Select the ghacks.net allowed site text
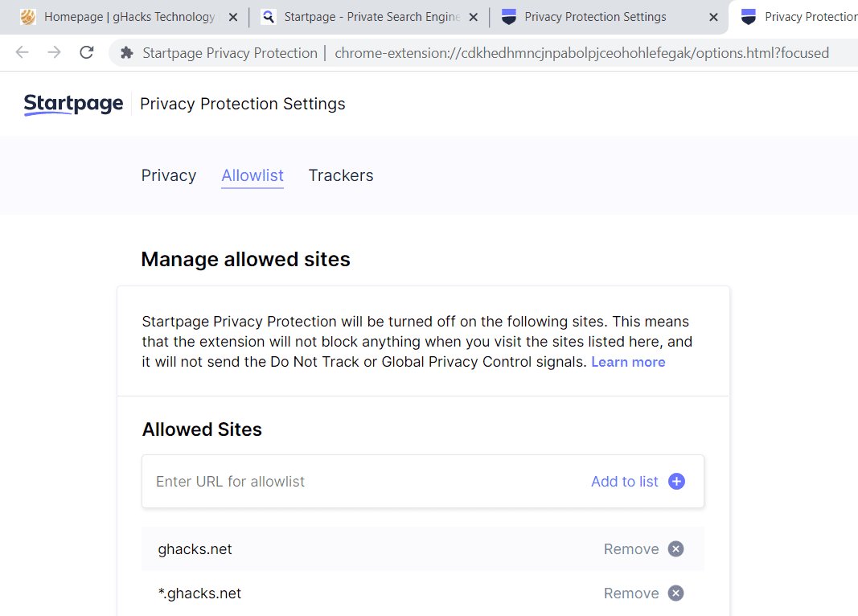858x616 pixels. (195, 549)
